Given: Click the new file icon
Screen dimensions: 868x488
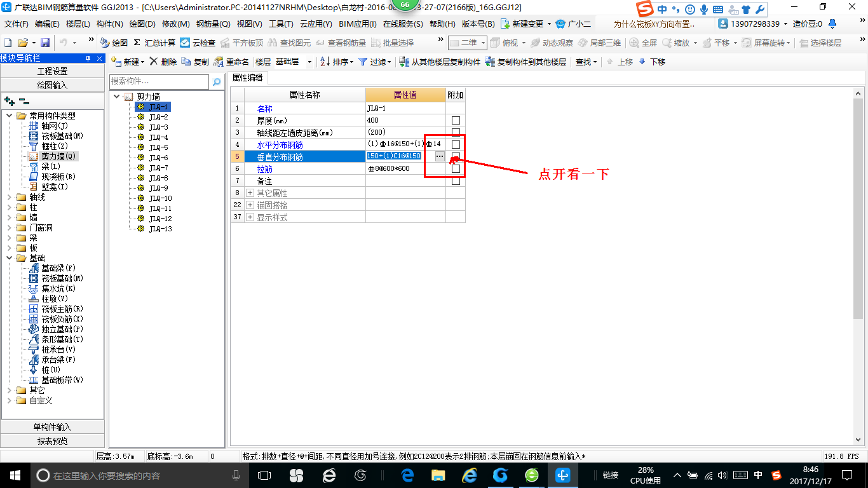Looking at the screenshot, I should 8,43.
